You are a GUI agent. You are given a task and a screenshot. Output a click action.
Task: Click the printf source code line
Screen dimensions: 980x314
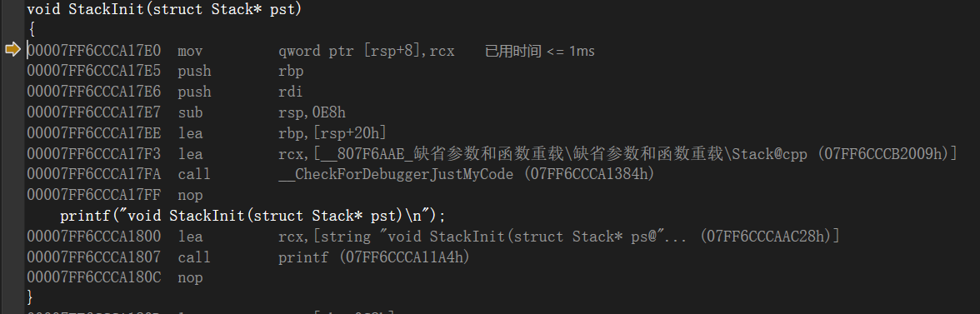253,216
